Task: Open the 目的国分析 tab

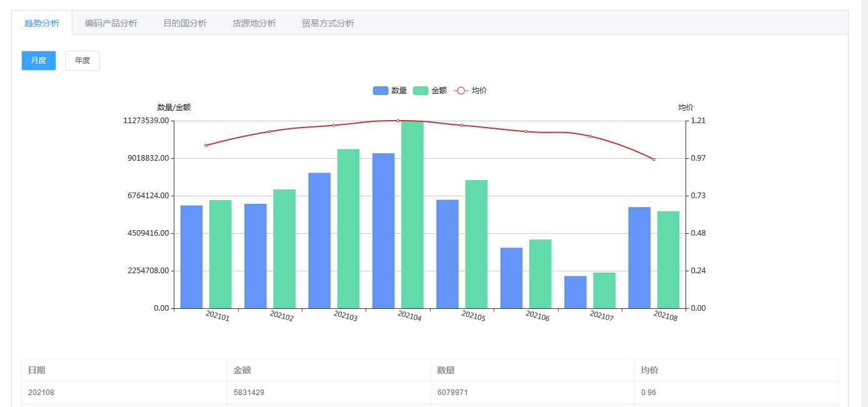Action: [185, 23]
